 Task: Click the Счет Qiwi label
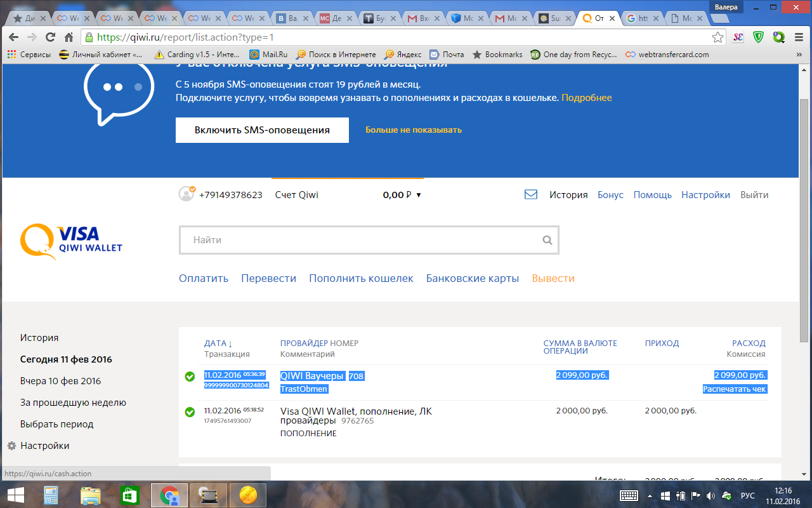[x=297, y=195]
